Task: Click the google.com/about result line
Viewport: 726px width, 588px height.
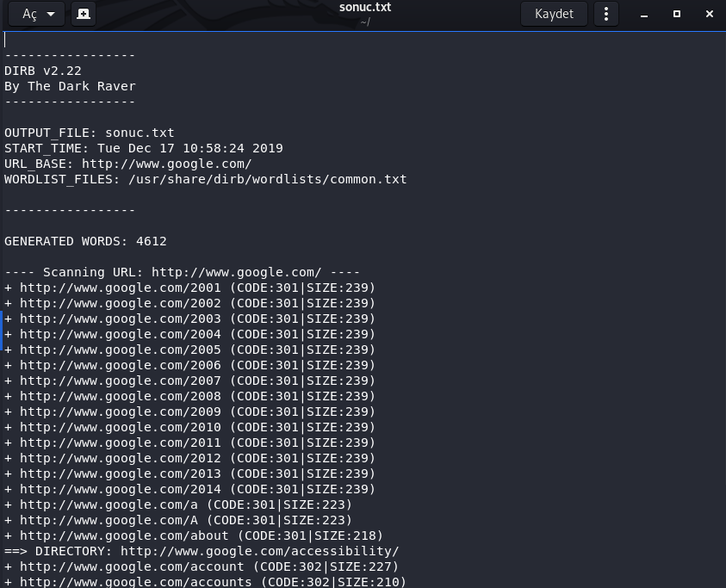Action: tap(194, 536)
